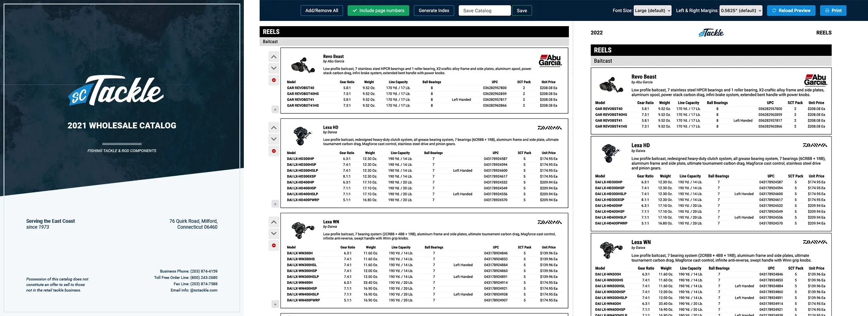Click DAI LX-HD300XSP row in preview

click(710, 200)
